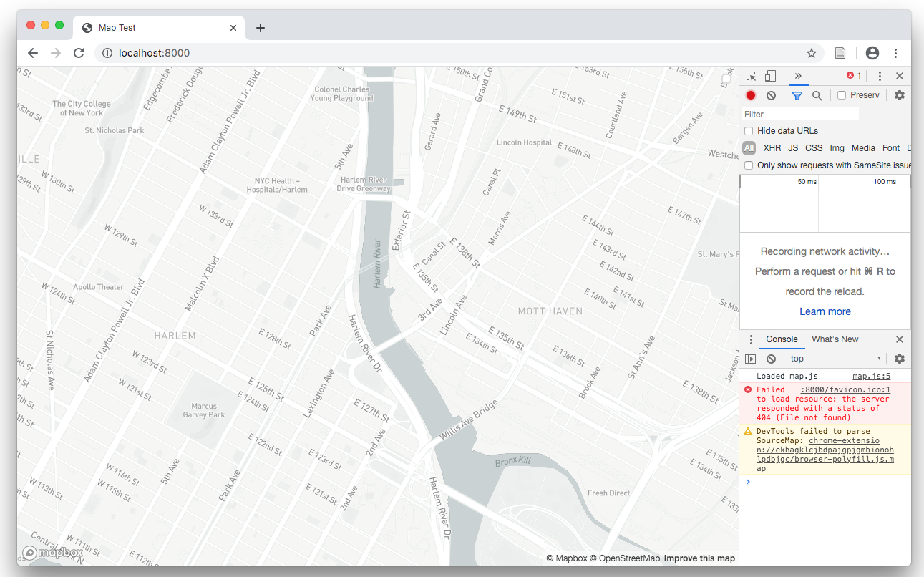Open the top JavaScript context dropdown
Screen dimensions: 924x577
[x=835, y=359]
